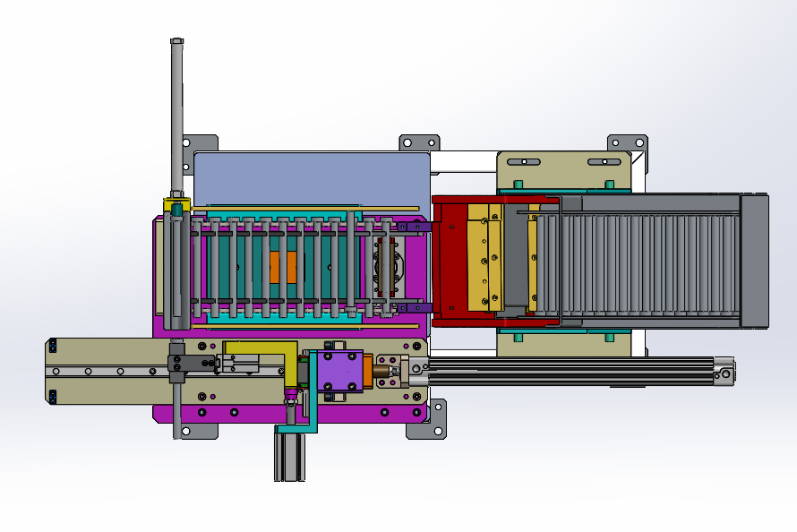Click the gold plate inside the red bracket
The height and width of the screenshot is (532, 797).
pos(484,258)
